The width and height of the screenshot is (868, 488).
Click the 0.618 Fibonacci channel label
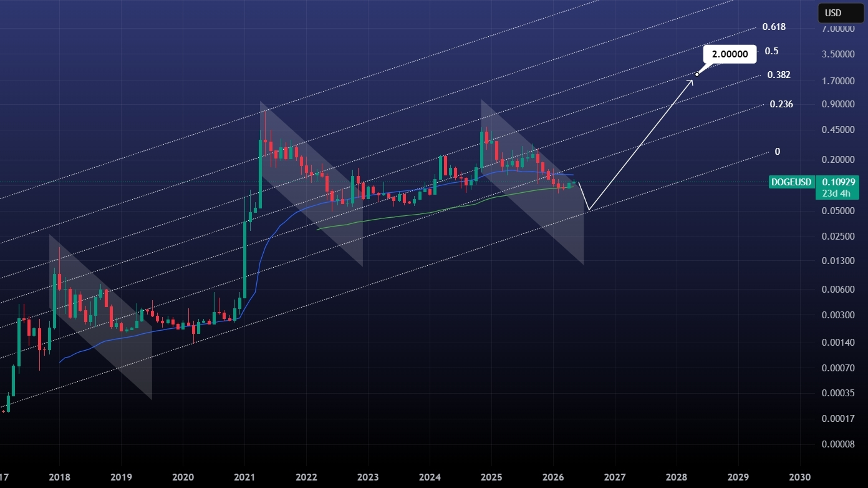774,27
